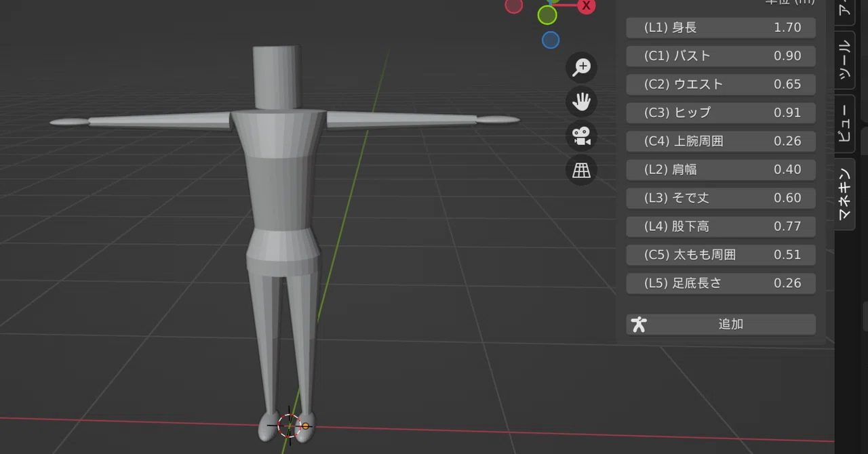Select the マネキン sidebar tab
The image size is (868, 454).
(x=845, y=194)
